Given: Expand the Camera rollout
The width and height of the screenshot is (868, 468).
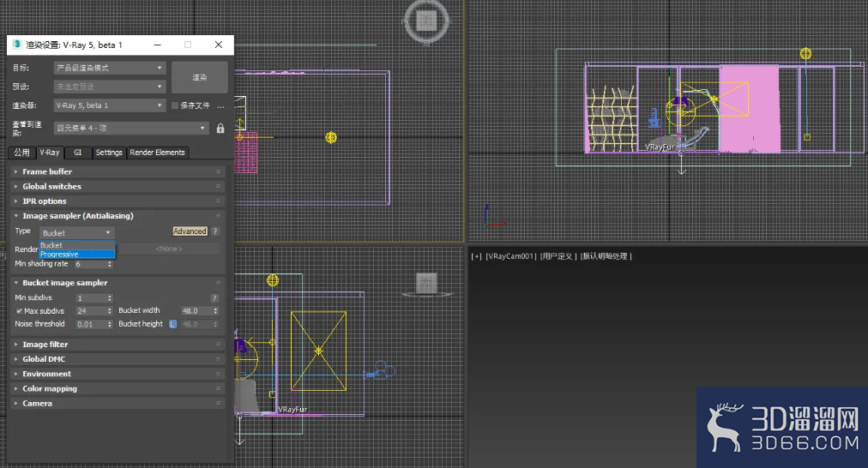Looking at the screenshot, I should click(118, 403).
